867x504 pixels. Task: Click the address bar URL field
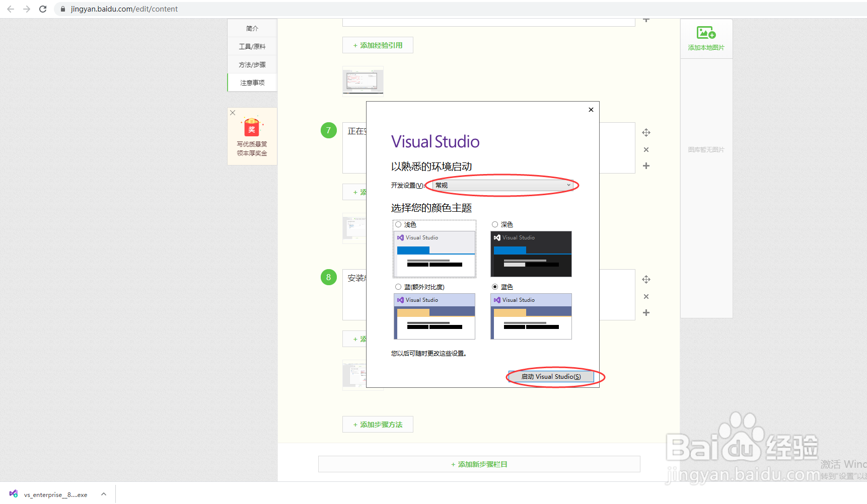124,9
